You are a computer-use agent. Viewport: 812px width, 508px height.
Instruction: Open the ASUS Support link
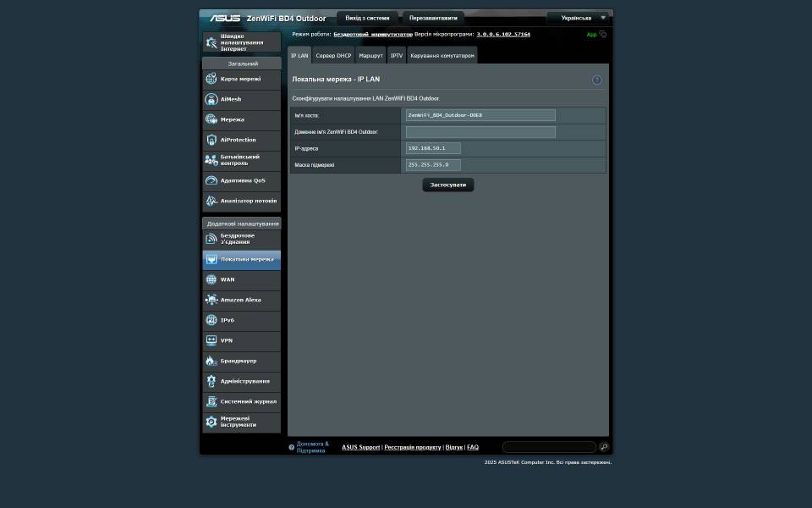tap(360, 447)
